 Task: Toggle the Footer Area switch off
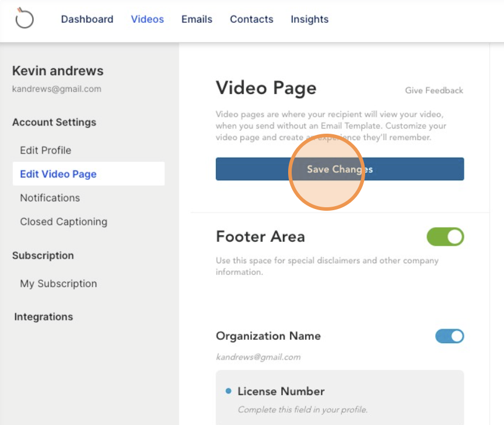445,237
